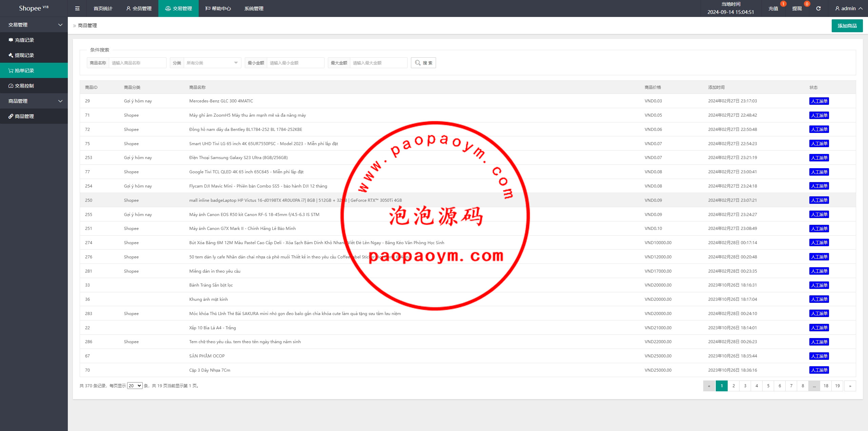This screenshot has height=431, width=868.
Task: Select the 交易管理 top tab
Action: point(178,8)
